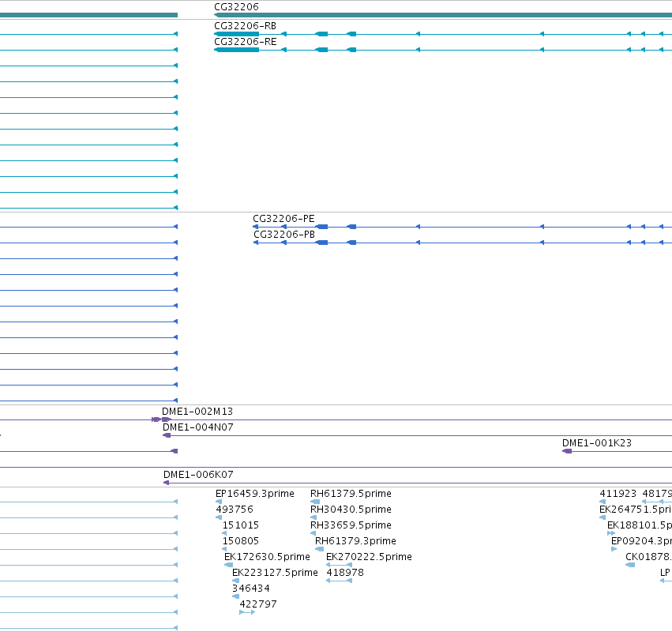Click the 418978 feature arrow glyph
Image resolution: width=672 pixels, height=632 pixels.
339,581
